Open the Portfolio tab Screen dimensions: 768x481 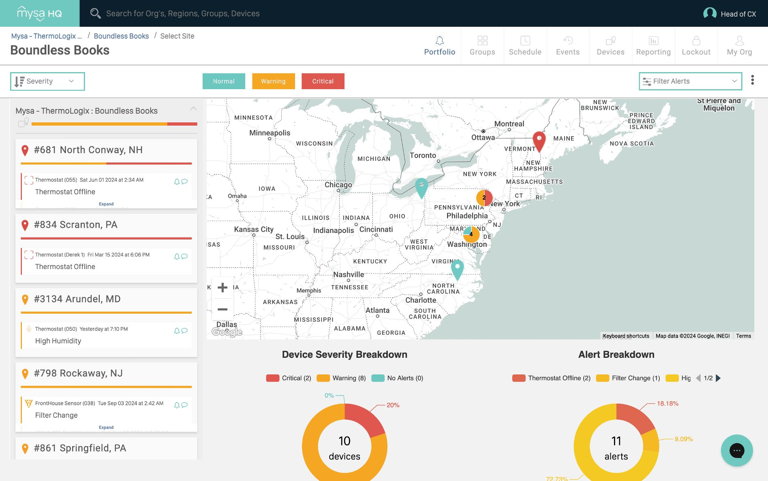(x=439, y=46)
